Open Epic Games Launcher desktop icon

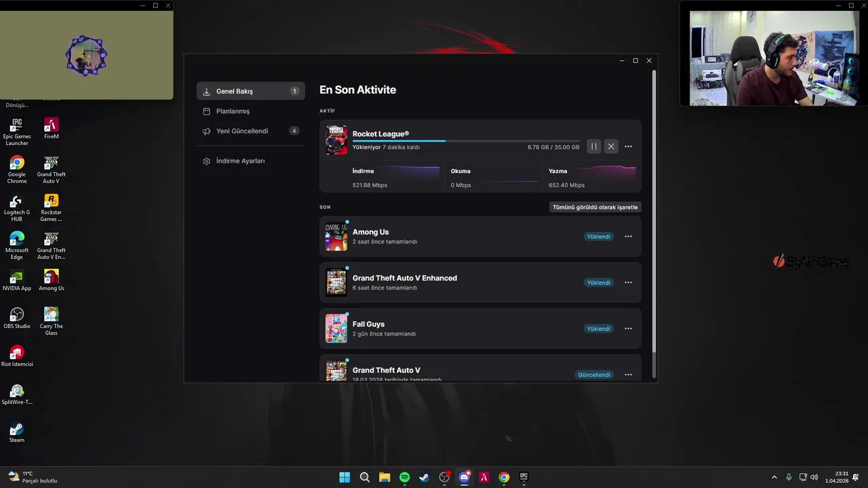[x=17, y=131]
